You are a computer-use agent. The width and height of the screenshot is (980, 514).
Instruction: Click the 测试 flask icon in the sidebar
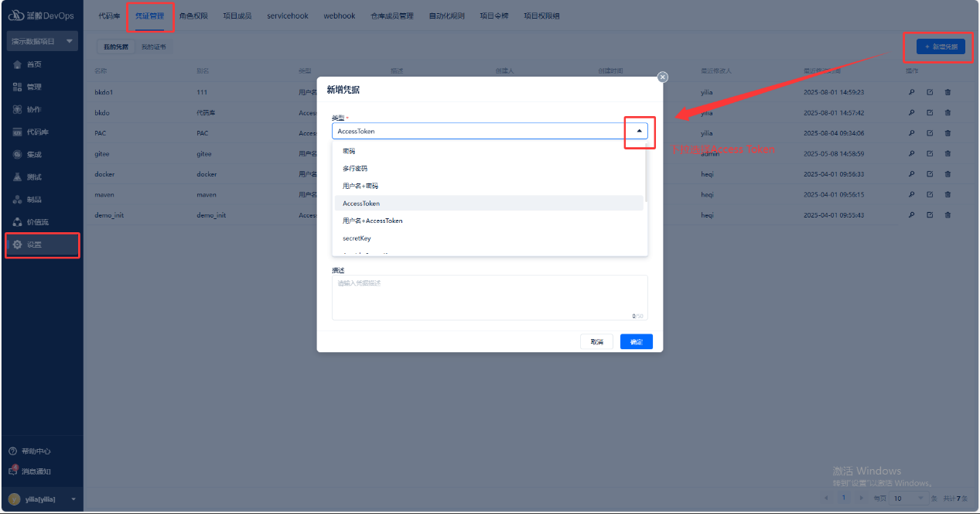tap(18, 177)
